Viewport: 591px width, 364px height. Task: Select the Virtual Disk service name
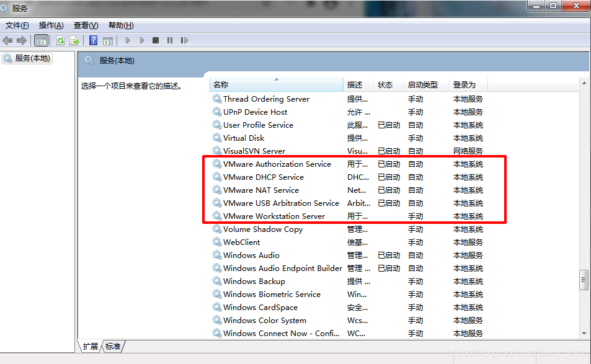[244, 138]
